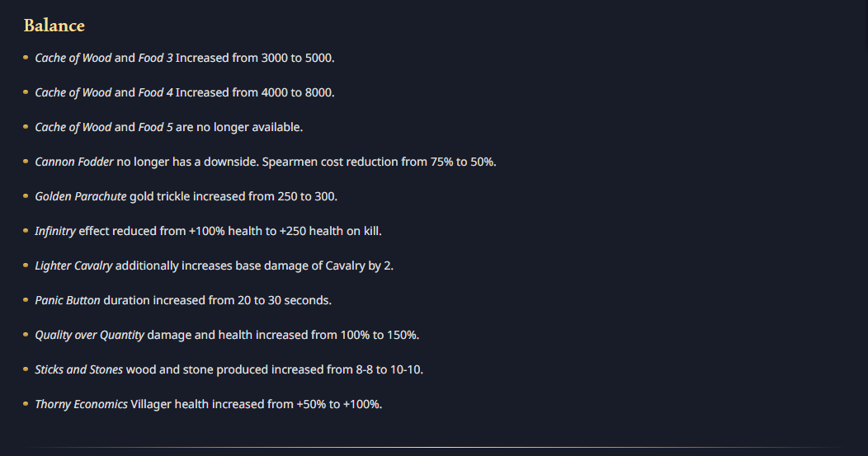Select the Sticks and Stones name
The height and width of the screenshot is (456, 868).
[x=78, y=369]
